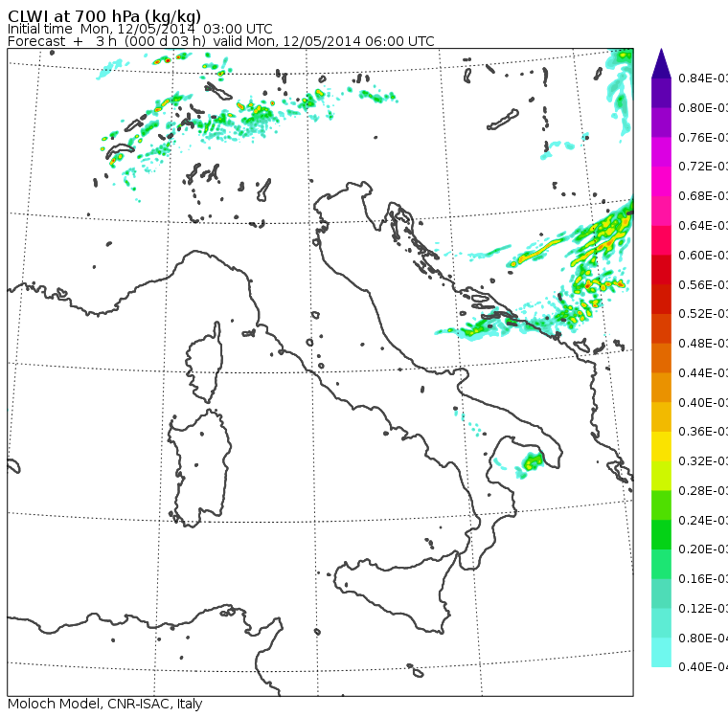Choose the red band between 0.52E-03 and 0.56E-03
728x717 pixels.
pyautogui.click(x=661, y=299)
